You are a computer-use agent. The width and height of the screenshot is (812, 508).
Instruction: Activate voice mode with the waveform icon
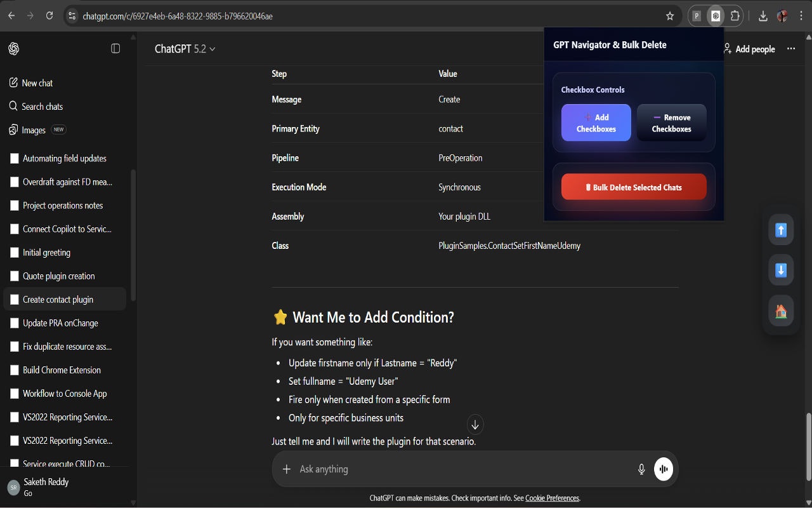pyautogui.click(x=663, y=469)
